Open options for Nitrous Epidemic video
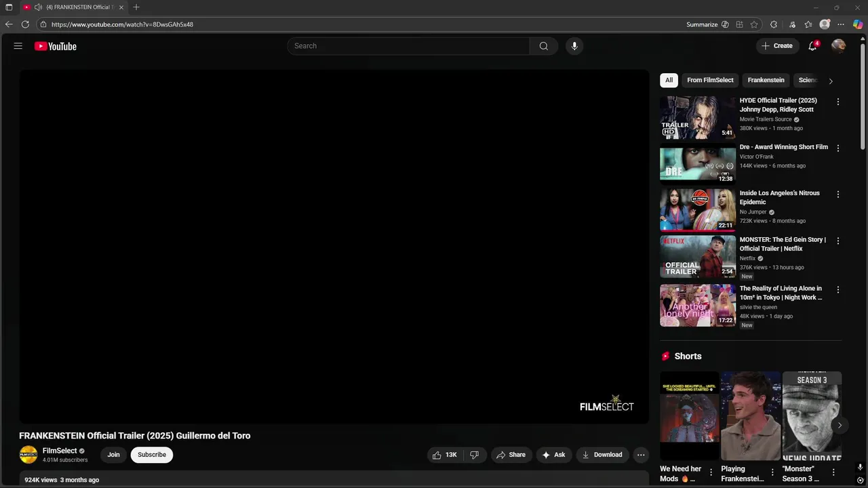This screenshot has height=488, width=868. [x=837, y=194]
